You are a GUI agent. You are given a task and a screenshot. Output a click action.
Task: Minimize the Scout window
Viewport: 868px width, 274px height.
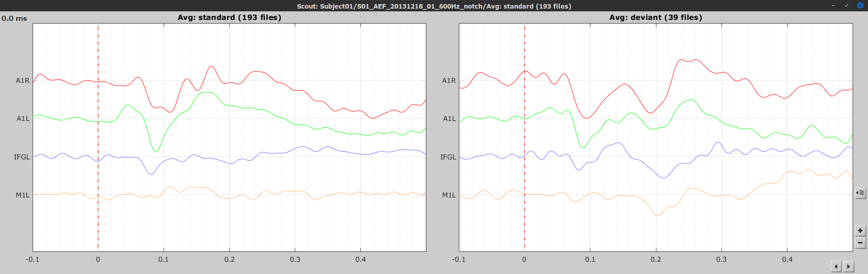[833, 5]
